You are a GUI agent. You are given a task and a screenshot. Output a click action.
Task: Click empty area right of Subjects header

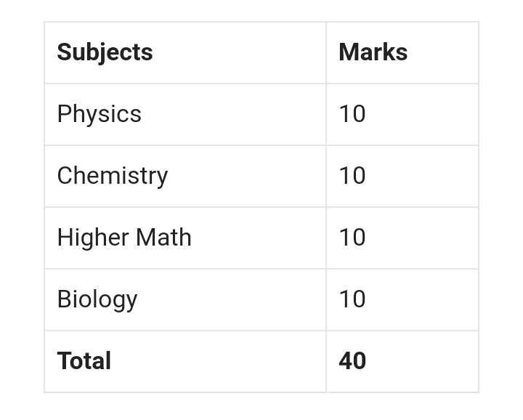[239, 52]
